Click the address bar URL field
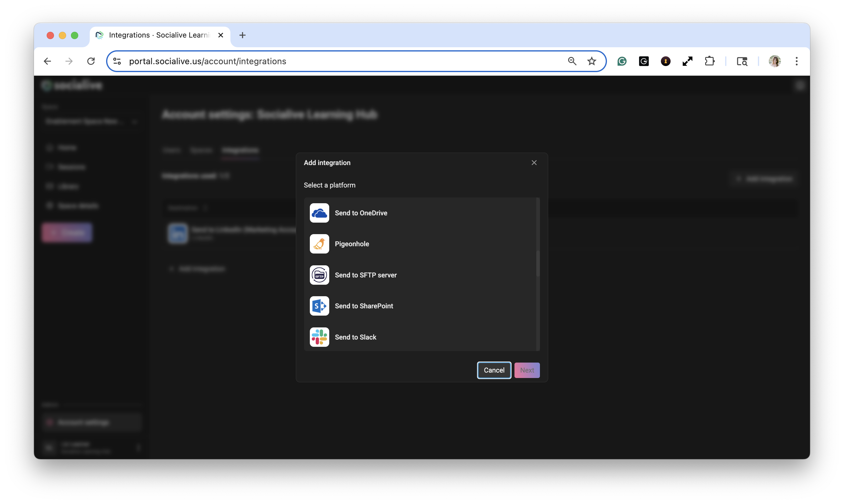The width and height of the screenshot is (844, 504). (340, 61)
